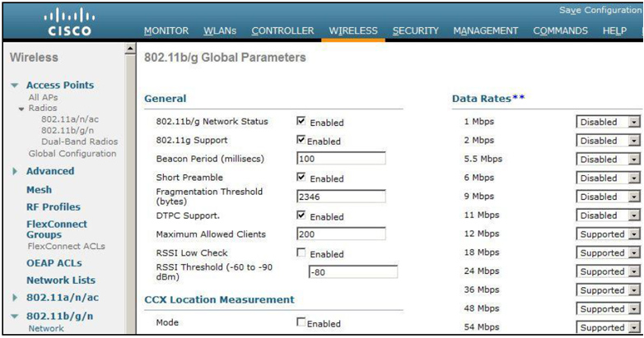
Task: Open the 1 Mbps data rate dropdown
Action: pyautogui.click(x=608, y=122)
